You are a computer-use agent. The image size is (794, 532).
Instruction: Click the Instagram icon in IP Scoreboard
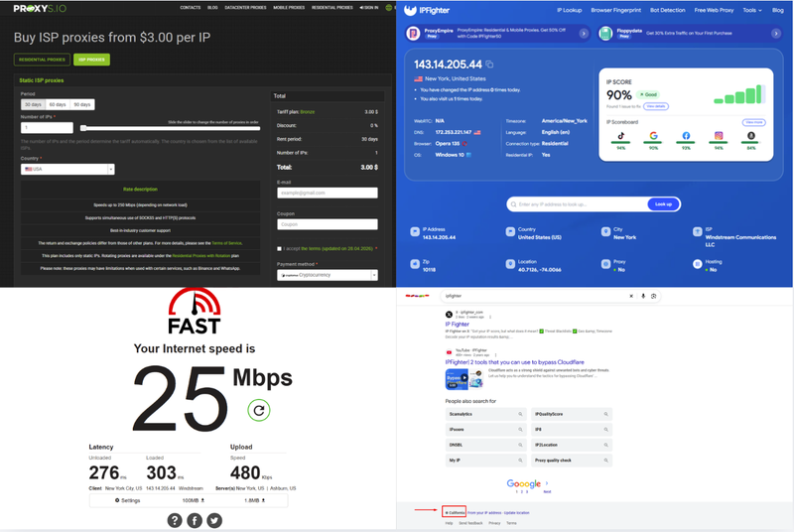pyautogui.click(x=719, y=136)
